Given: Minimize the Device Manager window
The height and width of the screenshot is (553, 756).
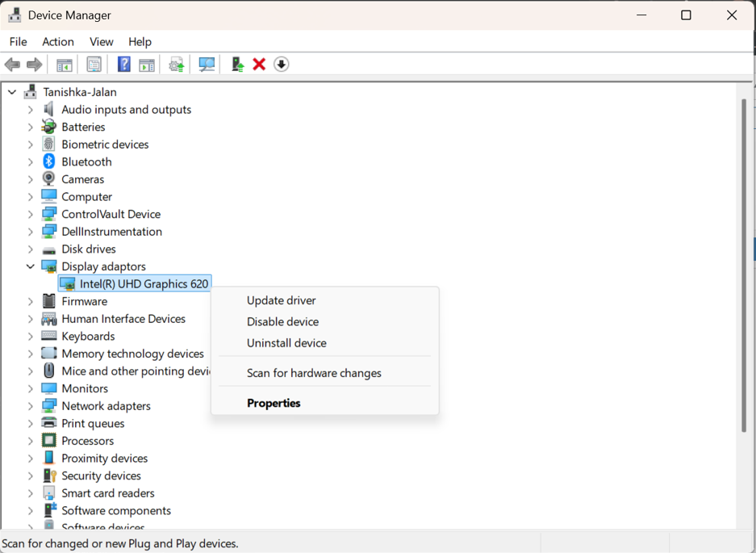Looking at the screenshot, I should point(641,15).
